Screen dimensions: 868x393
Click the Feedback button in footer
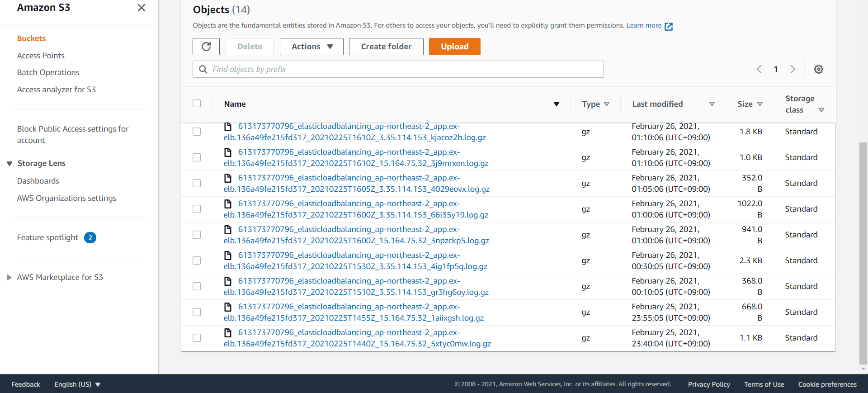26,384
